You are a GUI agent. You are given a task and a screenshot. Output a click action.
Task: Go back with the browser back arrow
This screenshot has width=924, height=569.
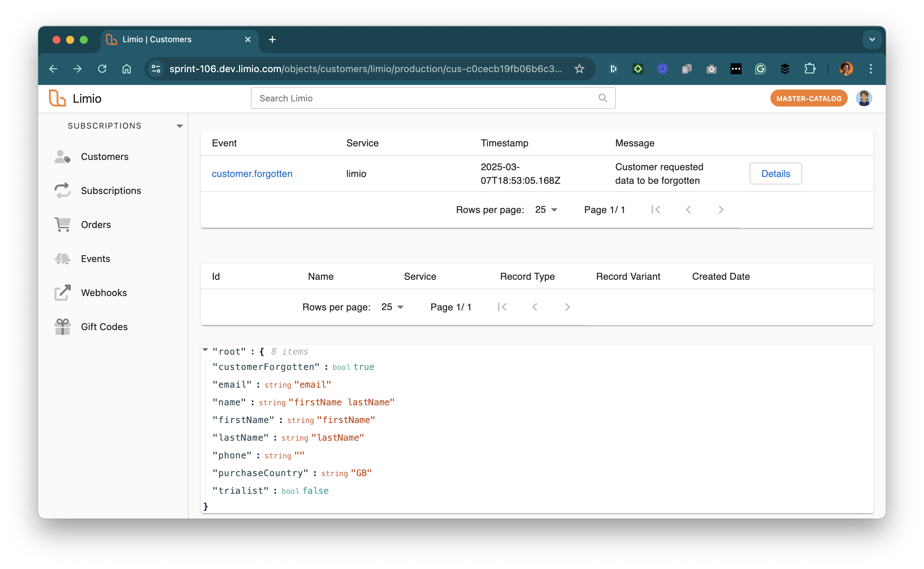tap(53, 69)
